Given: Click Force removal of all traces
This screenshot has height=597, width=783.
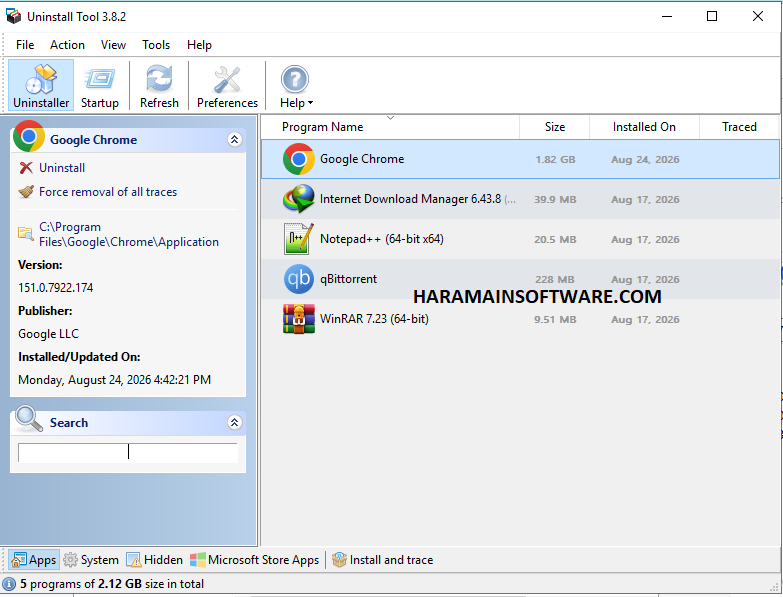Looking at the screenshot, I should (108, 192).
